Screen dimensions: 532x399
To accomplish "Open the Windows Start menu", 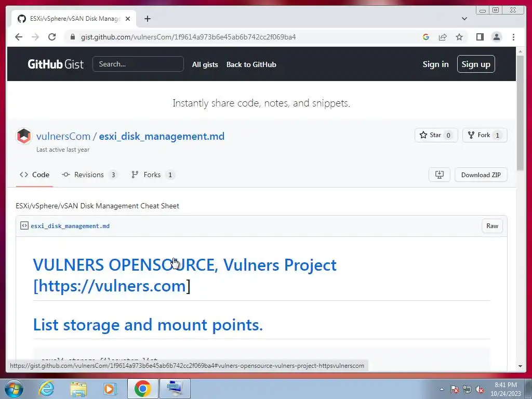I will point(14,389).
